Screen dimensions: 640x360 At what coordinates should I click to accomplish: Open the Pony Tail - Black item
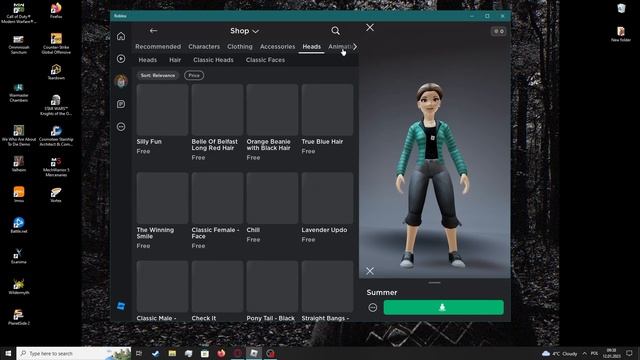point(272,287)
